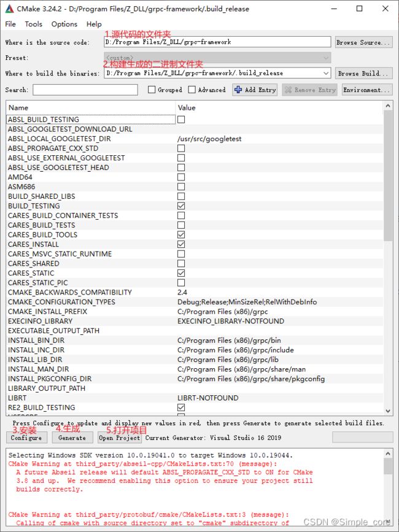Viewport: 399px width, 532px height.
Task: Toggle the ASM686 checkbox
Action: click(181, 187)
